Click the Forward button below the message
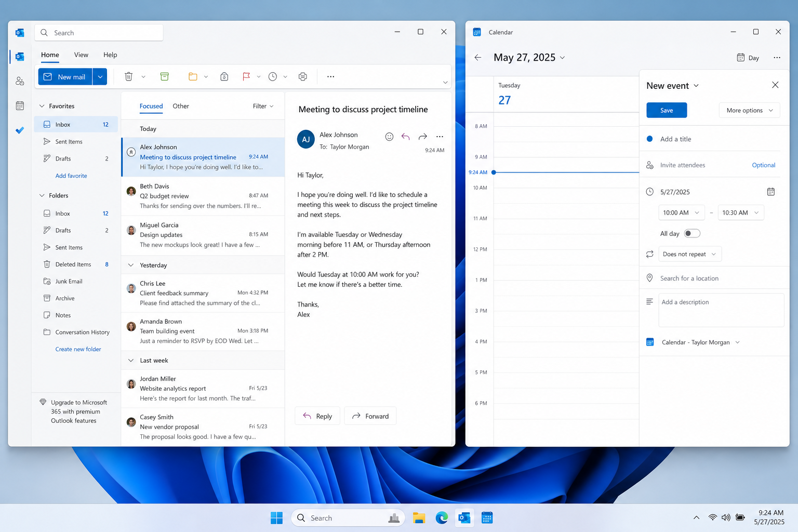Image resolution: width=798 pixels, height=532 pixels. [370, 416]
